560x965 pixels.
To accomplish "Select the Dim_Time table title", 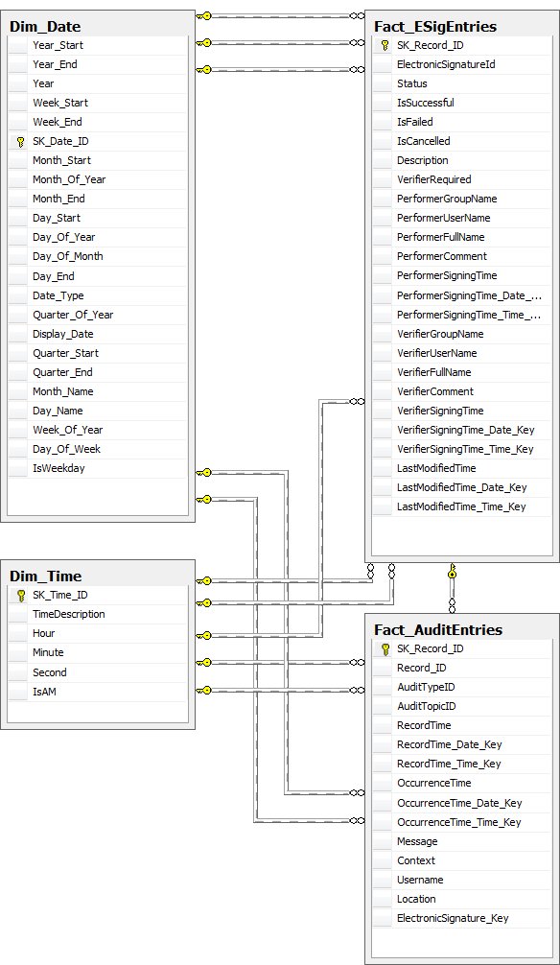I will click(45, 577).
